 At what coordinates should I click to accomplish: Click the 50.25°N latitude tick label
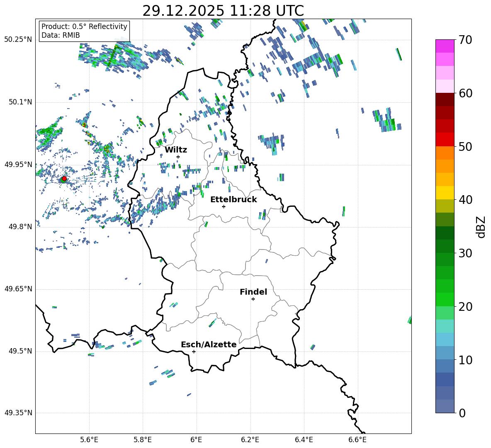(18, 40)
